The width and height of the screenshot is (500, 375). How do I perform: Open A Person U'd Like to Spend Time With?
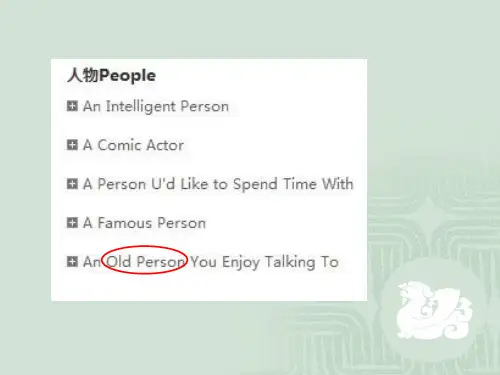coord(218,184)
